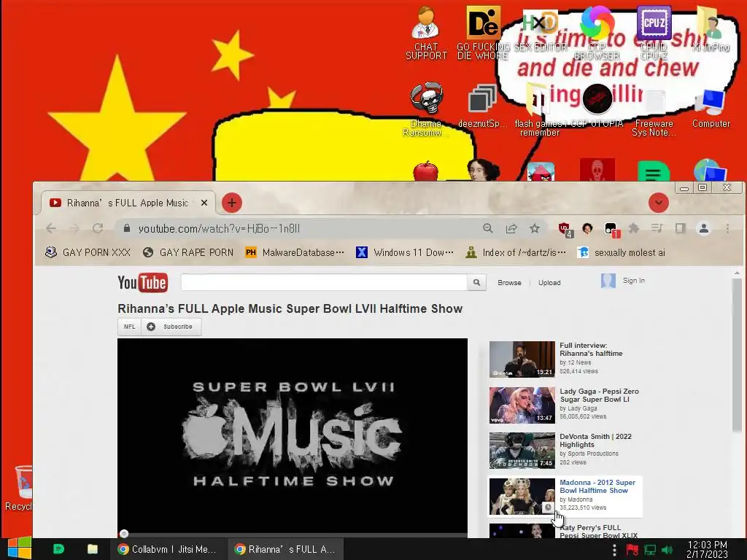Select the Rihanna's FULL Apple Music tab
This screenshot has height=560, width=747.
128,203
